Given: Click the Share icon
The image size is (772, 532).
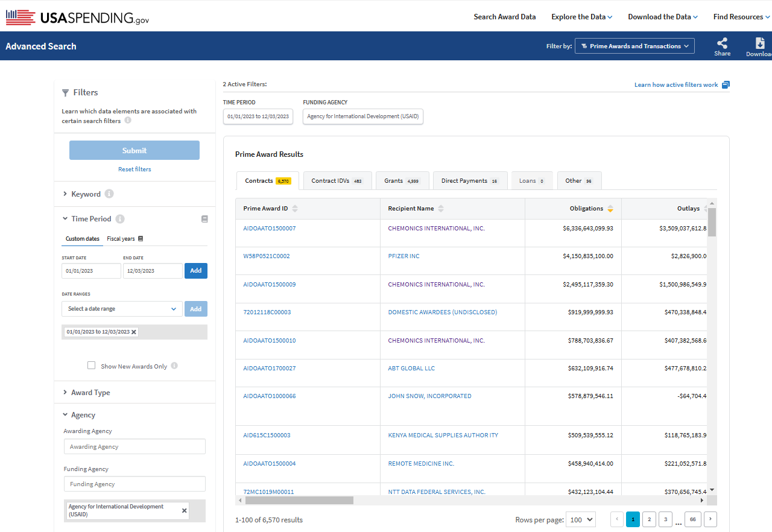Looking at the screenshot, I should (x=722, y=43).
